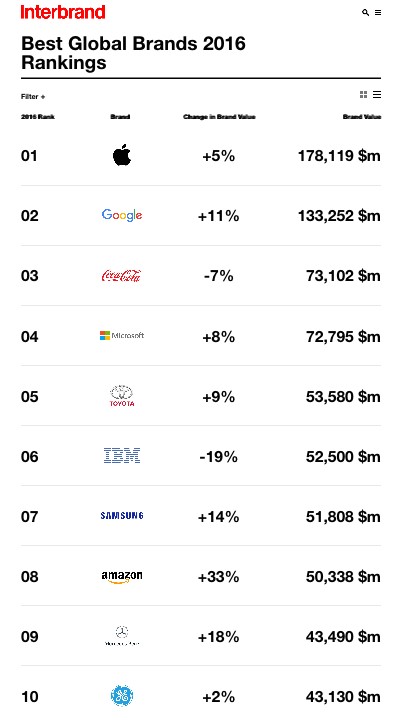The height and width of the screenshot is (722, 405).
Task: Select the IBM brand logo
Action: [x=122, y=455]
